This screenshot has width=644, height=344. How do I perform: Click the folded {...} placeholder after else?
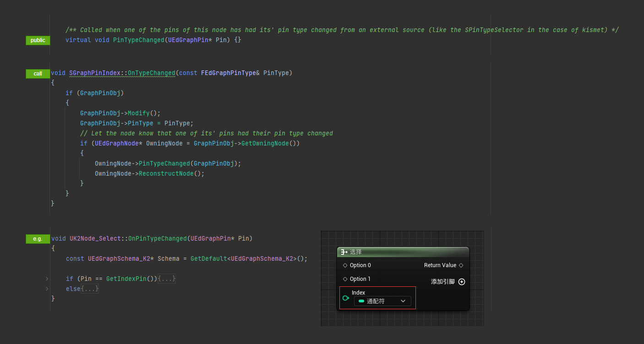pyautogui.click(x=90, y=289)
